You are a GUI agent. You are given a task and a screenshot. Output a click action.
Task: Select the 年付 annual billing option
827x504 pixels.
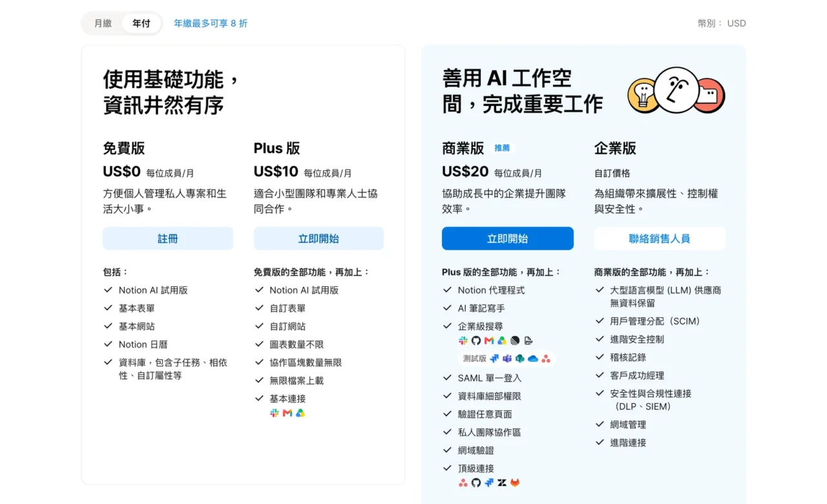141,23
